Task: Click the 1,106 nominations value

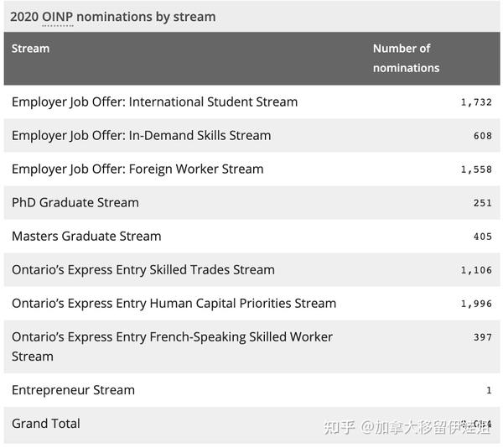Action: point(476,270)
